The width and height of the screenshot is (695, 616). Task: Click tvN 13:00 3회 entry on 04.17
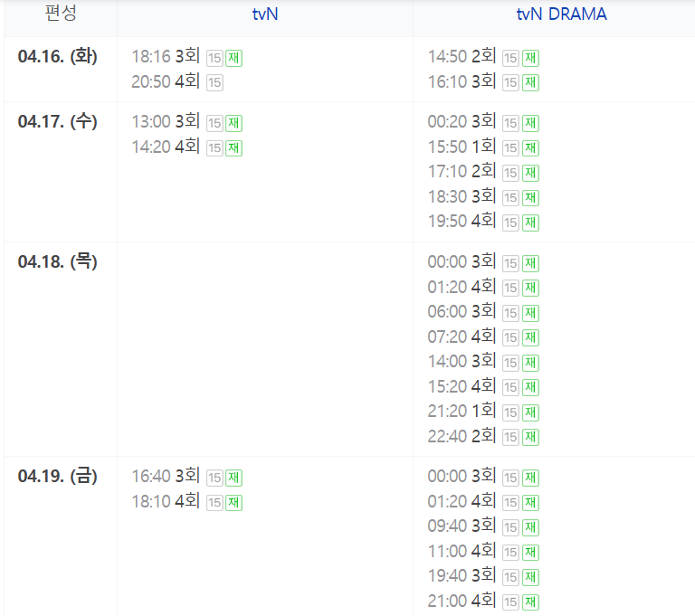166,121
